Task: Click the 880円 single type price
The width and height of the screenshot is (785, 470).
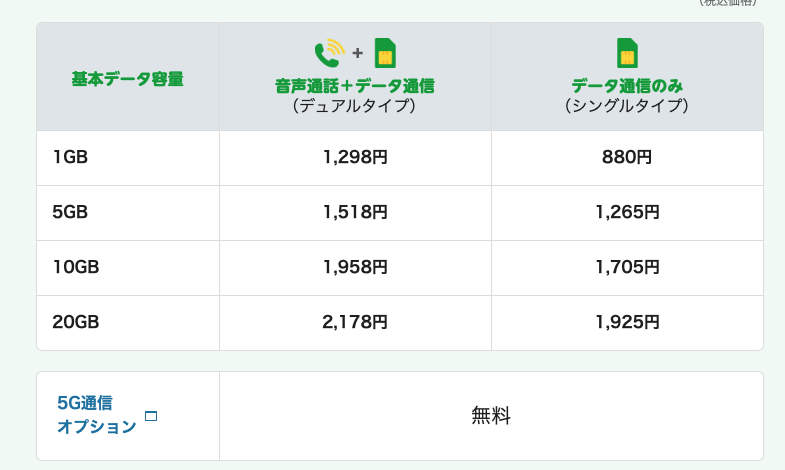Action: 627,157
